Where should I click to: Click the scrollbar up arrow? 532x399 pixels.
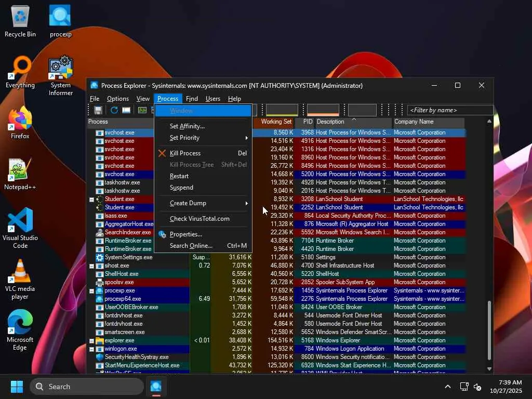click(489, 121)
